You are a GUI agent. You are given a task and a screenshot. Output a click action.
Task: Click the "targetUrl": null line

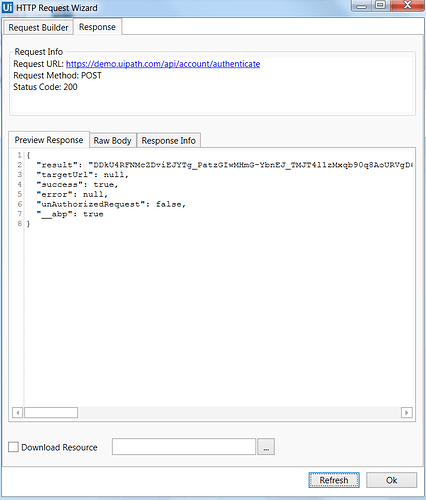tap(82, 175)
